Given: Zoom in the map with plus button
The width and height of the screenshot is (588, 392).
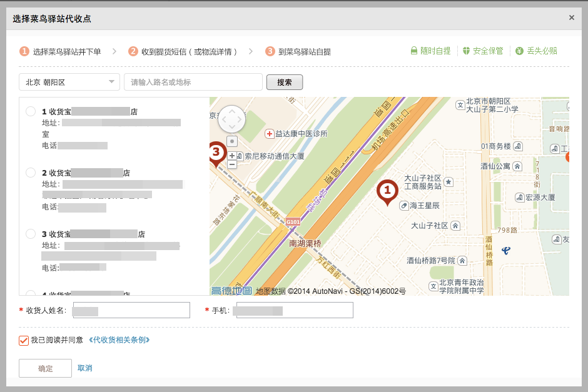Looking at the screenshot, I should (x=232, y=155).
